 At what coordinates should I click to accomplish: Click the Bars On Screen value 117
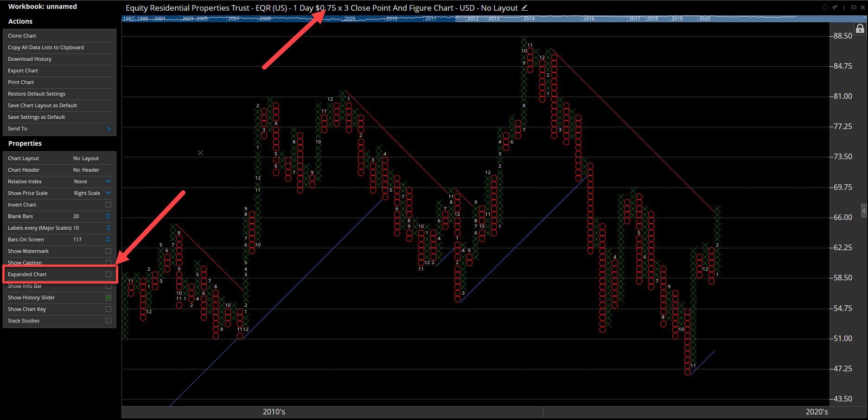click(x=77, y=239)
